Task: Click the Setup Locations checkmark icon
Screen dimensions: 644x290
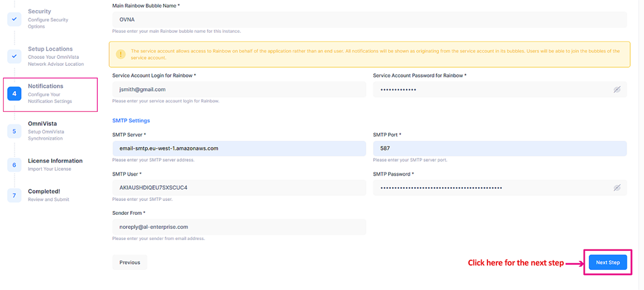Action: click(x=14, y=56)
